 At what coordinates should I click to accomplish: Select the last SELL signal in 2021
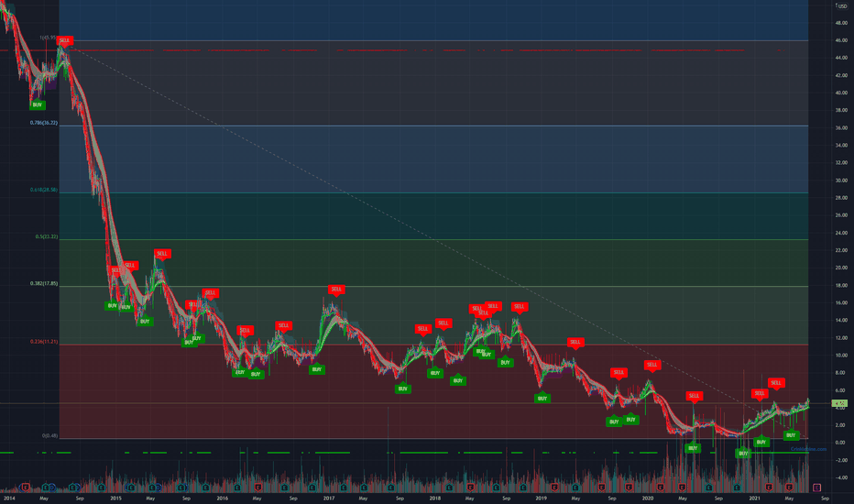click(x=776, y=383)
